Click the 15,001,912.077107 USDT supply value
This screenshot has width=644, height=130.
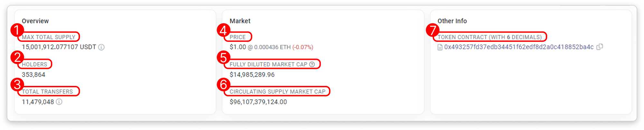[x=59, y=47]
